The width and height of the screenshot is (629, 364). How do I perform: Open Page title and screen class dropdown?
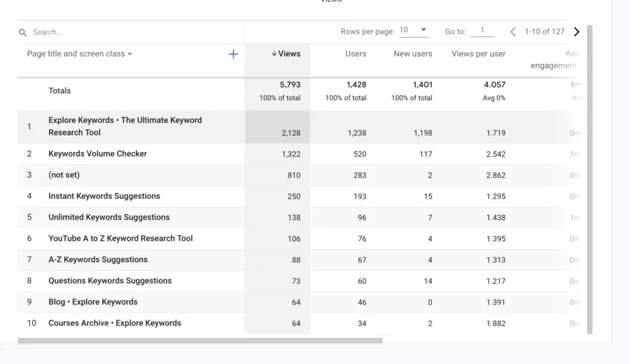(x=79, y=54)
